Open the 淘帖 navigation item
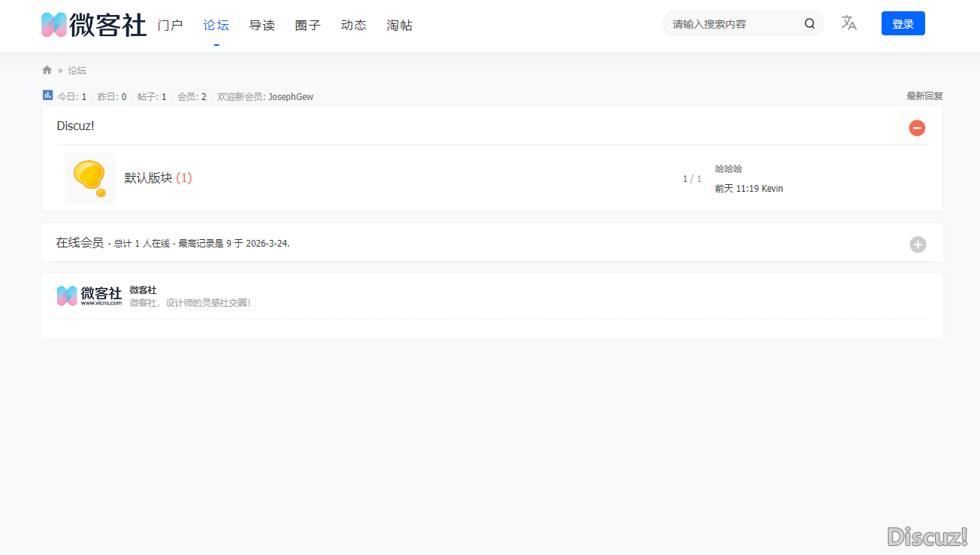 click(x=400, y=26)
